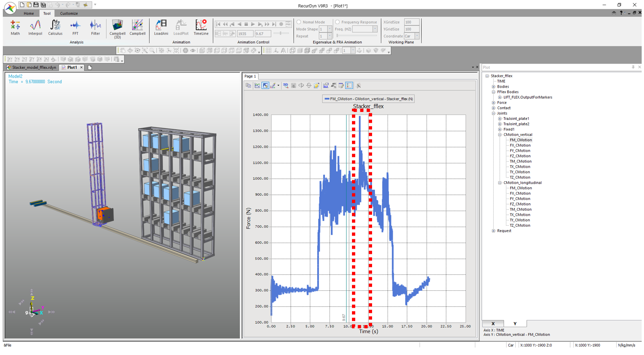Expand the Bodies tree node
Image resolution: width=644 pixels, height=355 pixels.
click(493, 87)
